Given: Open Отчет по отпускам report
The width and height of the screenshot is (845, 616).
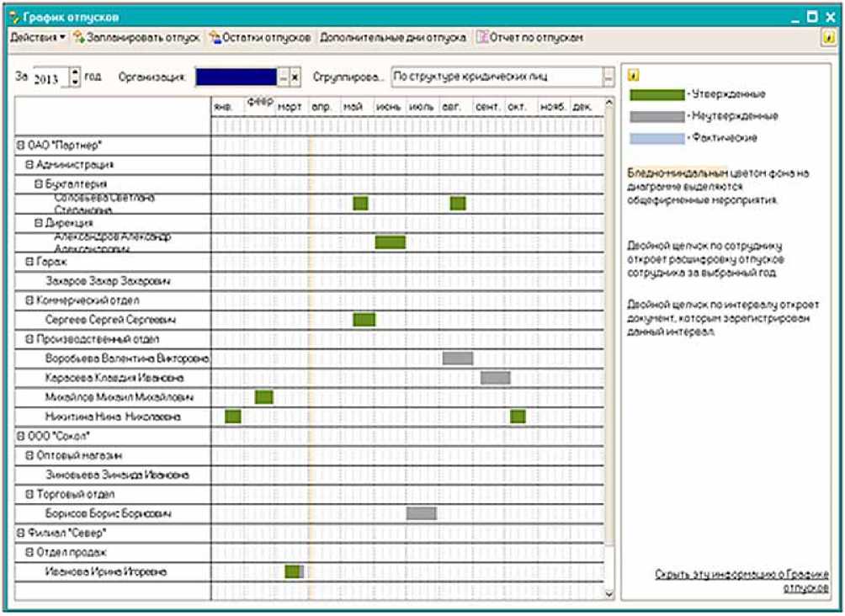Looking at the screenshot, I should (530, 38).
